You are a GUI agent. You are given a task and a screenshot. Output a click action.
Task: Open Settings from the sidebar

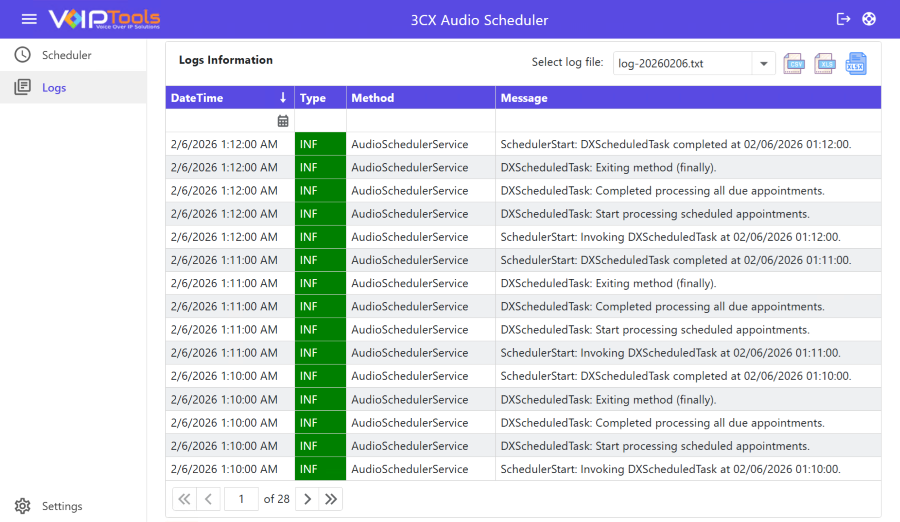coord(61,506)
